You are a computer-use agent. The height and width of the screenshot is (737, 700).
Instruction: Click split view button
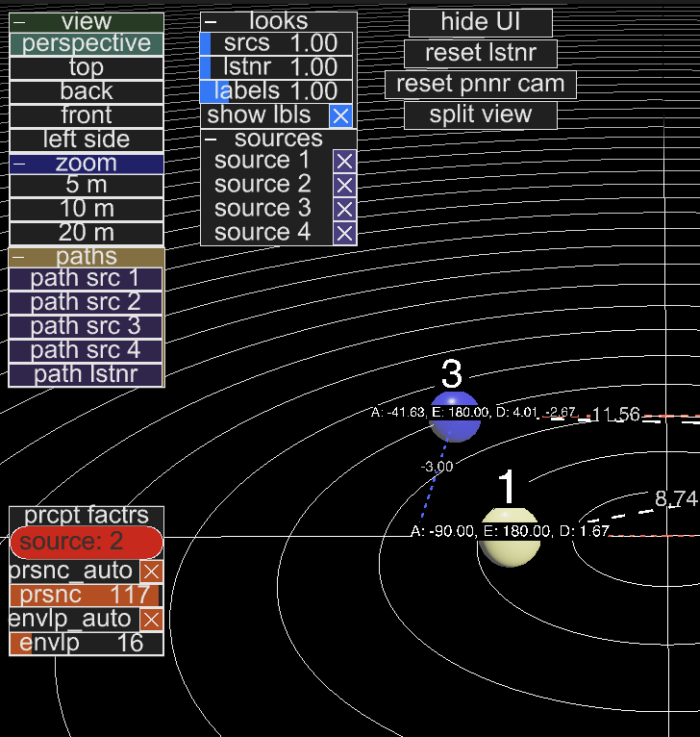tap(481, 115)
